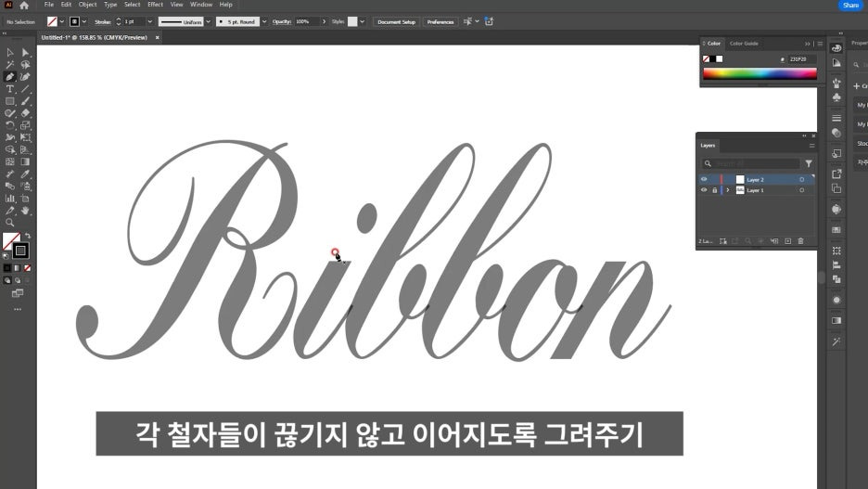This screenshot has width=868, height=489.
Task: Open the Window menu
Action: 201,5
